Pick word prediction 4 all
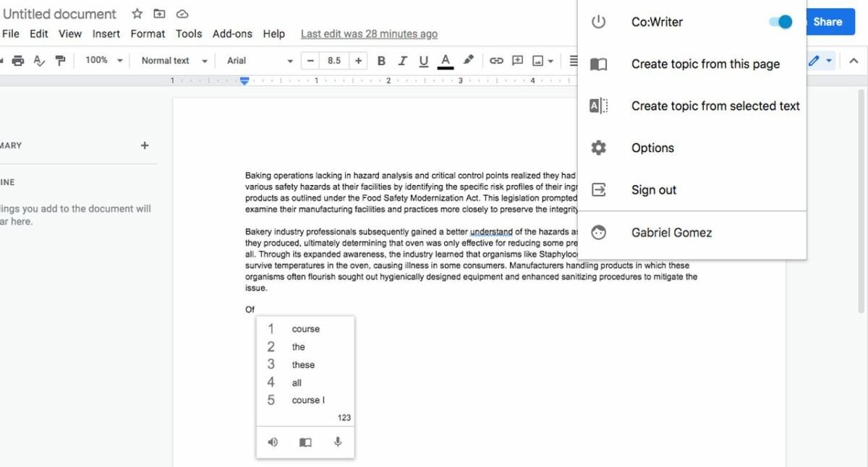 pyautogui.click(x=305, y=382)
